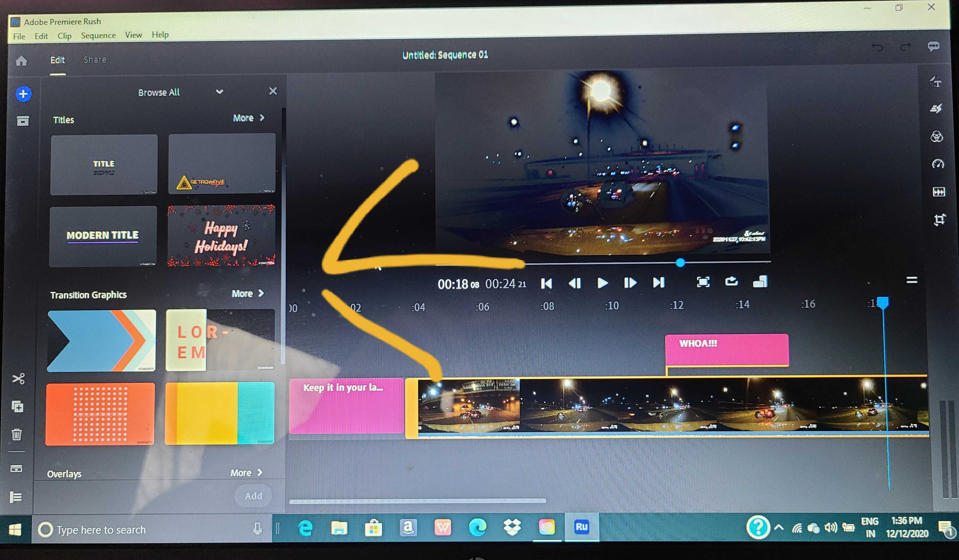The image size is (959, 560).
Task: Open the Effects panel lightning icon
Action: click(936, 109)
